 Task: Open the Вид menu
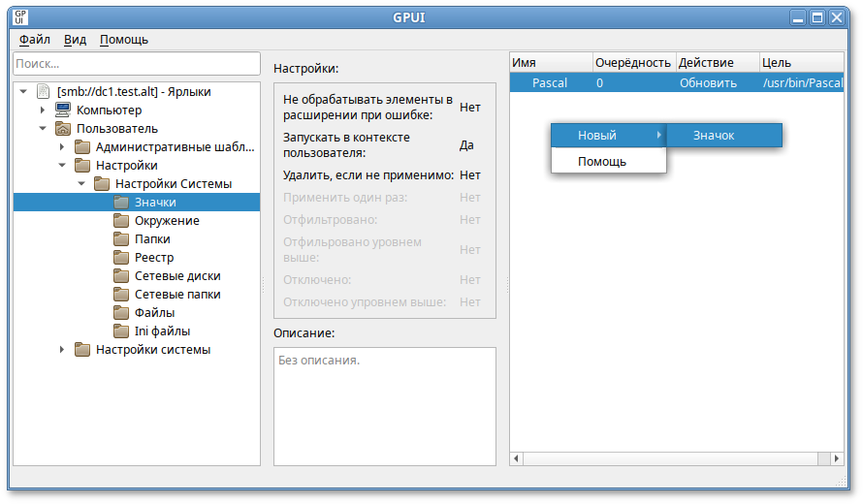tap(75, 40)
